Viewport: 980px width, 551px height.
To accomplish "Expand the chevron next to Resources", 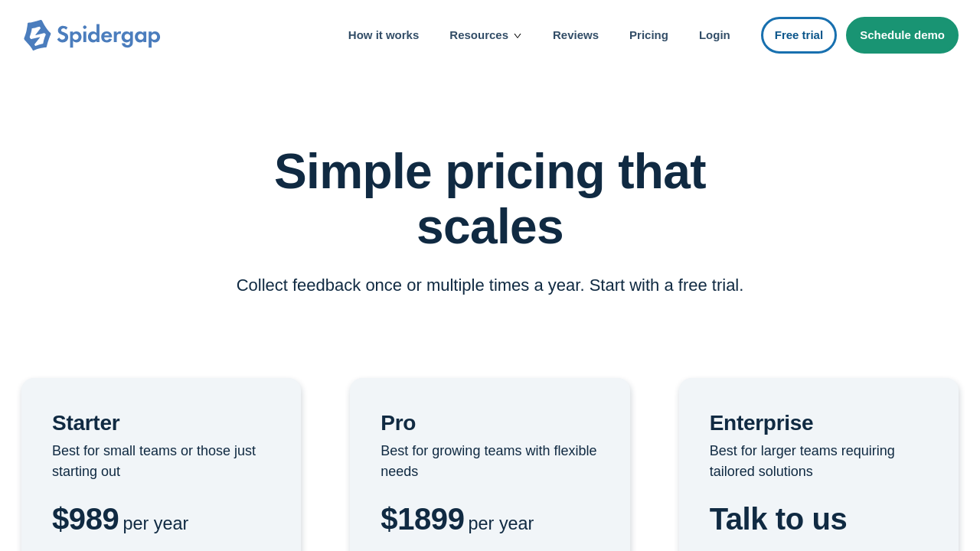I will [518, 36].
